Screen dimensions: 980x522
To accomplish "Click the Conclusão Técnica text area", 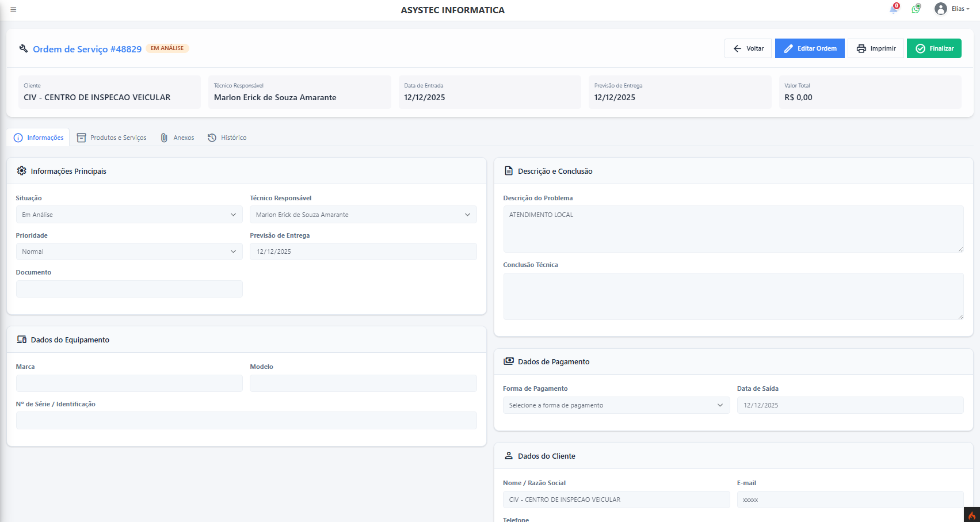I will click(x=733, y=296).
